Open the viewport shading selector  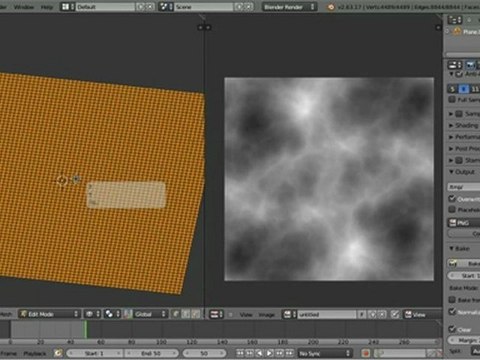92,314
